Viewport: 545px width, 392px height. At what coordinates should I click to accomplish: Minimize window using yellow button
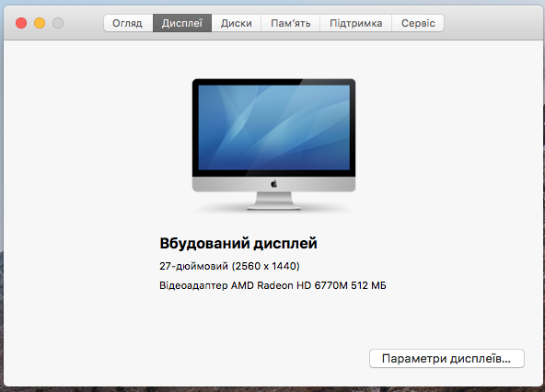pos(40,23)
